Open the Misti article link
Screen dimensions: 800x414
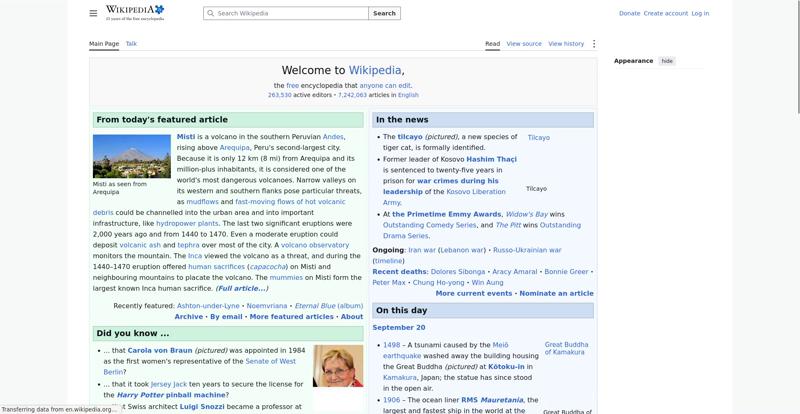pyautogui.click(x=186, y=137)
